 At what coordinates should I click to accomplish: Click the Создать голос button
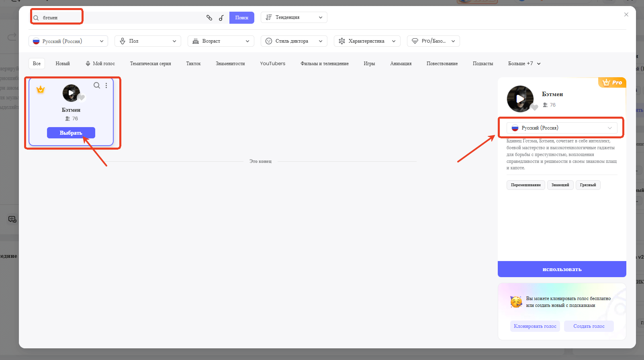[x=589, y=326]
